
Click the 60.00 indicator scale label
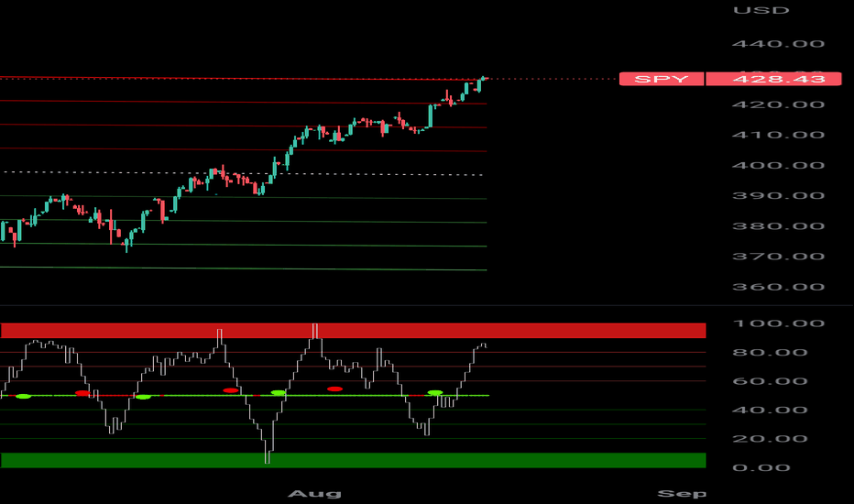(770, 381)
